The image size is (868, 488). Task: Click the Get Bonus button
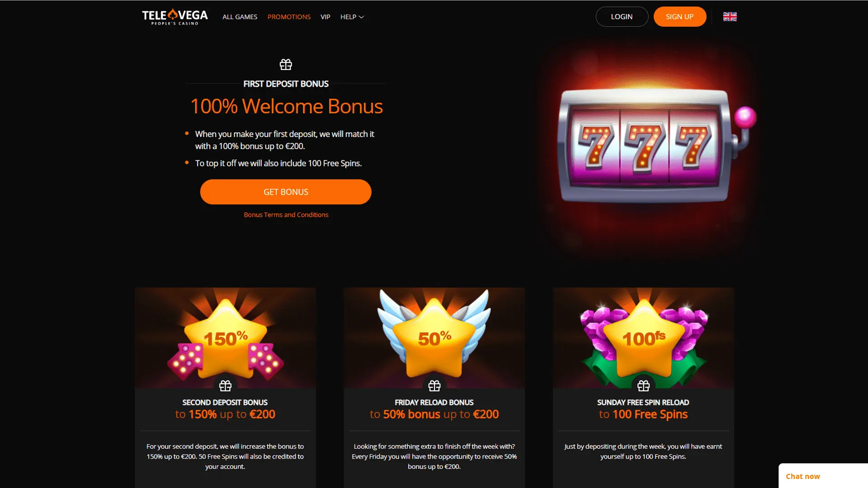[286, 192]
